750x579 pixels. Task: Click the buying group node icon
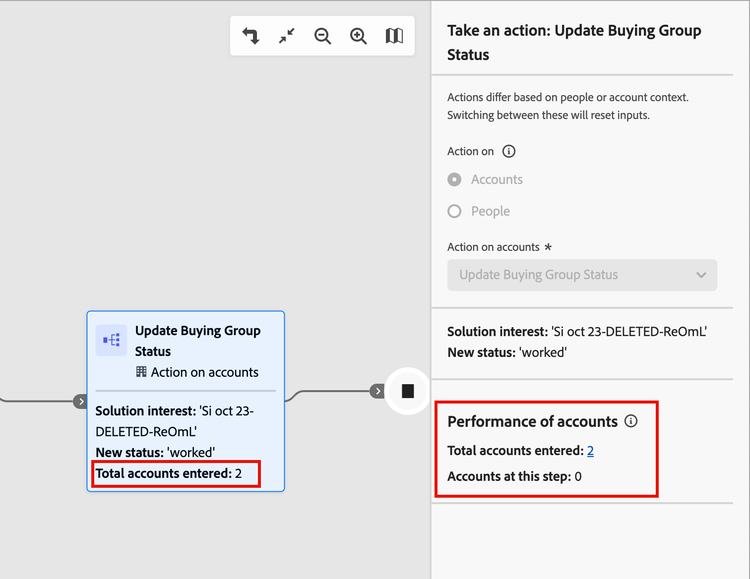(x=111, y=340)
